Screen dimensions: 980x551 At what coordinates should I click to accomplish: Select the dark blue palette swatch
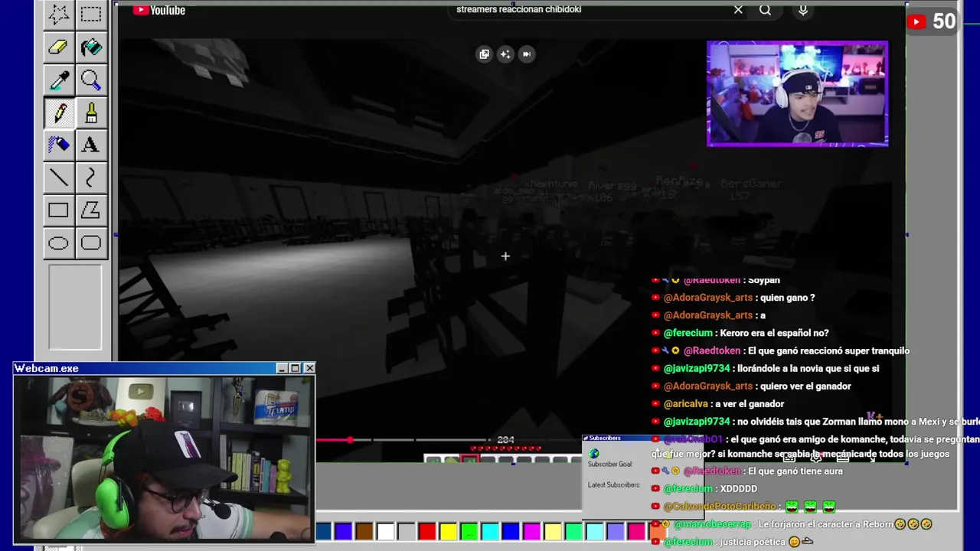[x=323, y=531]
